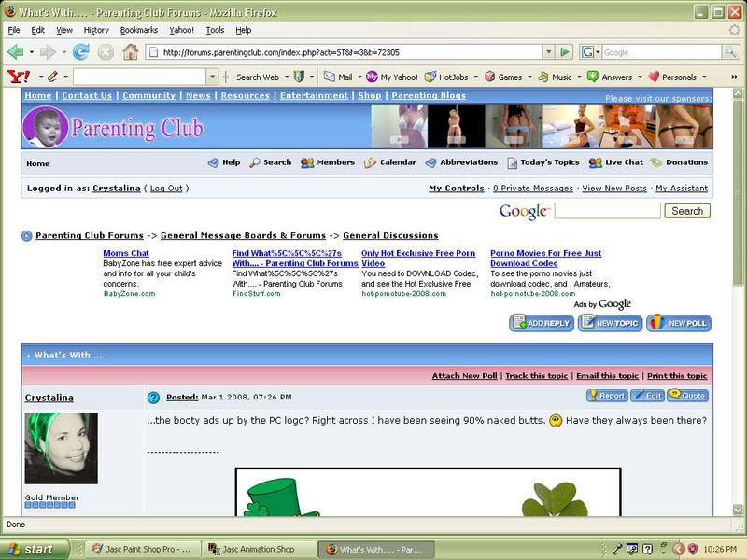Click the Add Reply button
Screen dimensions: 747x560
[x=542, y=323]
